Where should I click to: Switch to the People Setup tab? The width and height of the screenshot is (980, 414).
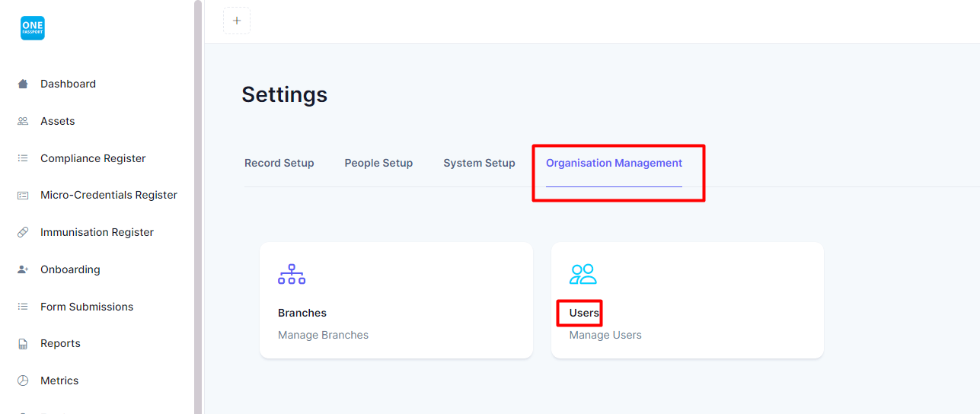(x=378, y=163)
